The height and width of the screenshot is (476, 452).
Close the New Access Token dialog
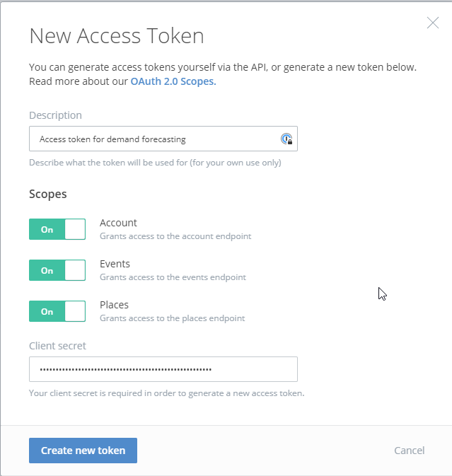click(433, 23)
